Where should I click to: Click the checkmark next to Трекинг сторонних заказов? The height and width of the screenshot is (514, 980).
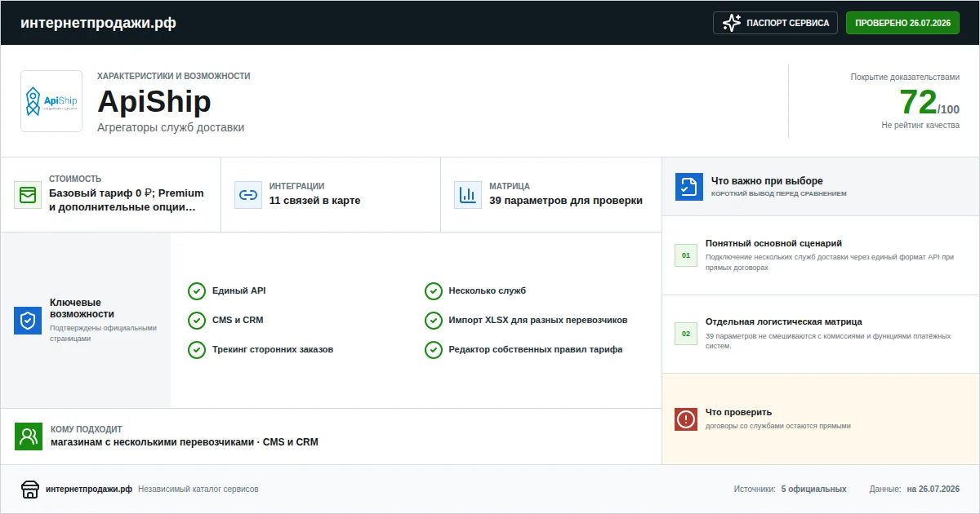pyautogui.click(x=197, y=350)
